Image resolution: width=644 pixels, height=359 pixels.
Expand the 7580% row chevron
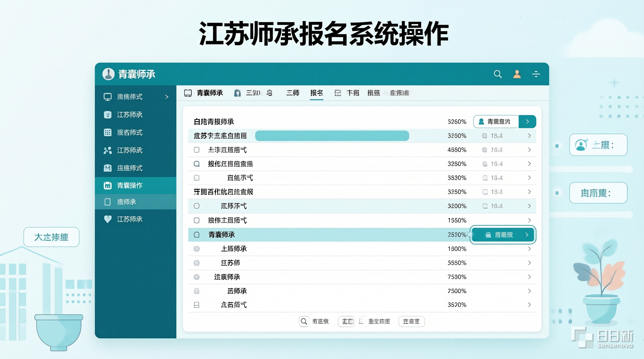coord(529,277)
